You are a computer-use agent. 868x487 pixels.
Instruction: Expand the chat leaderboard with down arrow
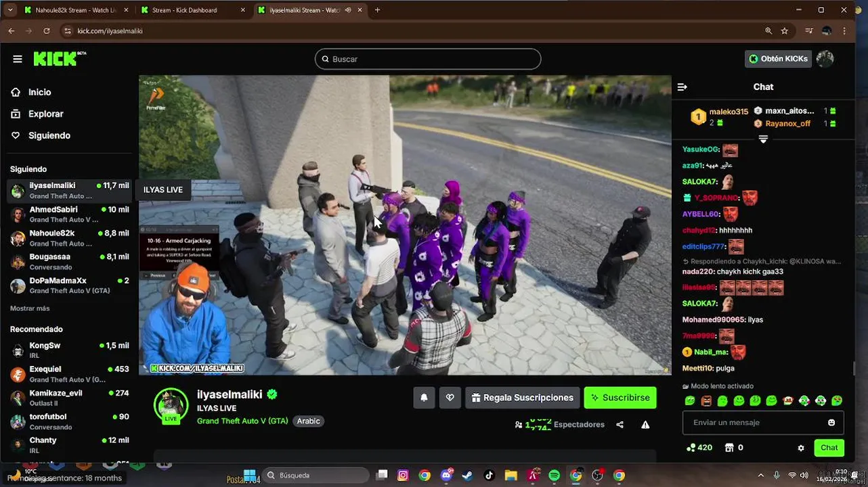(x=763, y=139)
